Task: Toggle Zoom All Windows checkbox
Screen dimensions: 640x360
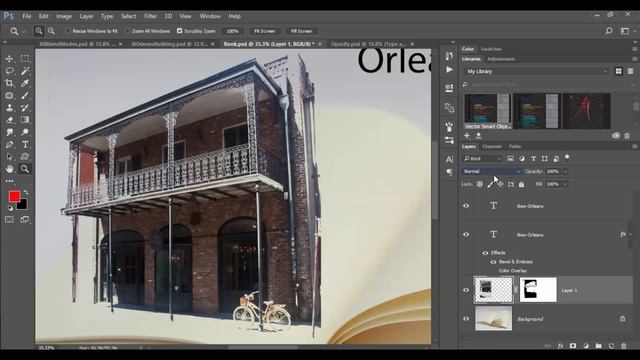Action: pos(127,31)
